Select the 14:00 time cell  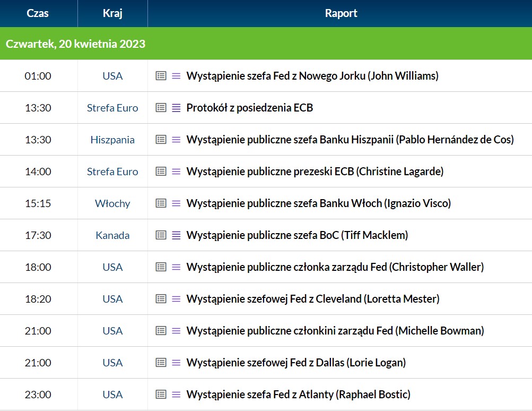[38, 172]
